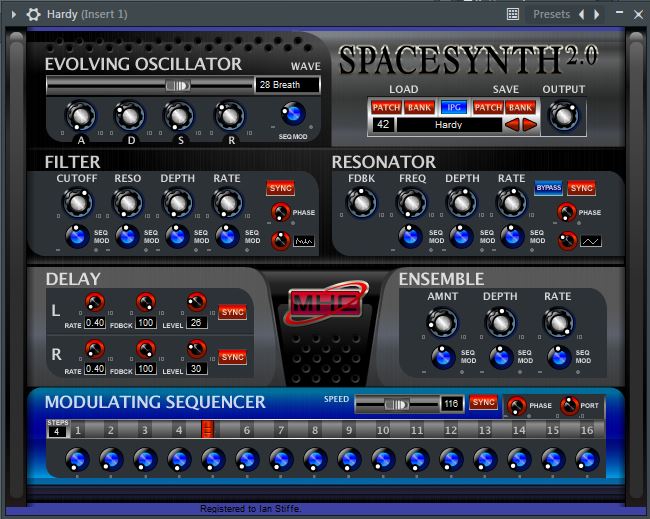650x519 pixels.
Task: Click the sequencer speed value 116
Action: pos(452,404)
